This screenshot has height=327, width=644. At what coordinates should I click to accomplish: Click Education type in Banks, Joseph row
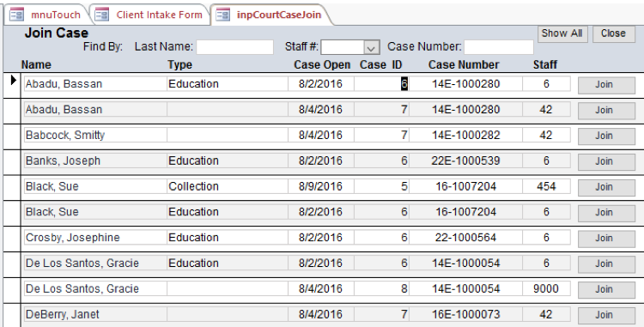click(x=228, y=160)
